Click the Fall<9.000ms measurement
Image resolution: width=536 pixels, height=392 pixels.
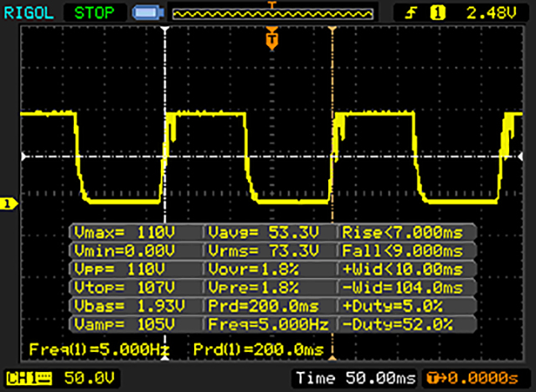point(402,250)
